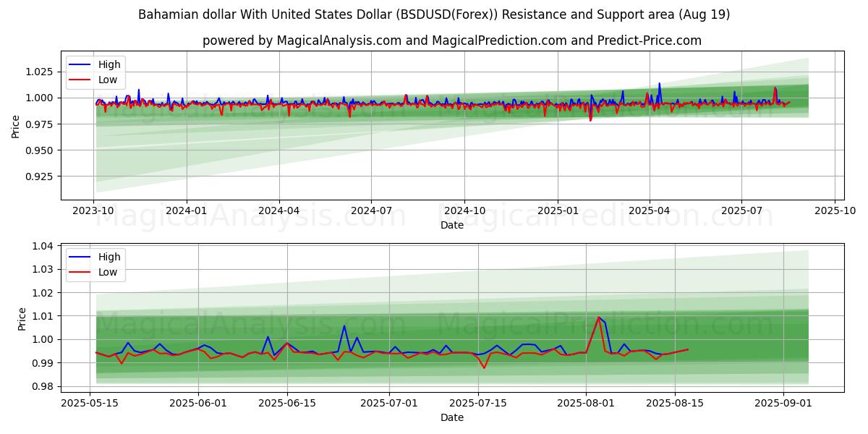Click 'Low' in the top chart legend

tap(108, 80)
